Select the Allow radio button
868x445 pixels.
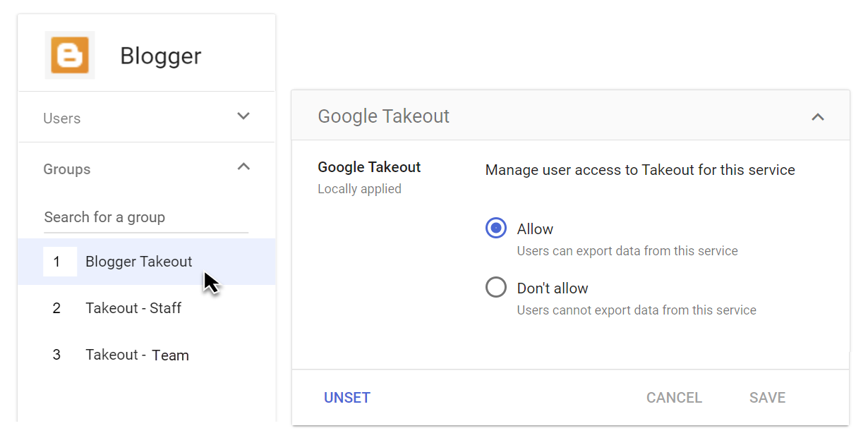point(496,228)
